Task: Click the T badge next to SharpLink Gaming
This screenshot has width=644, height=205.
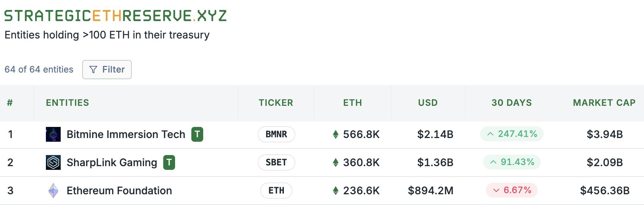Action: (169, 162)
